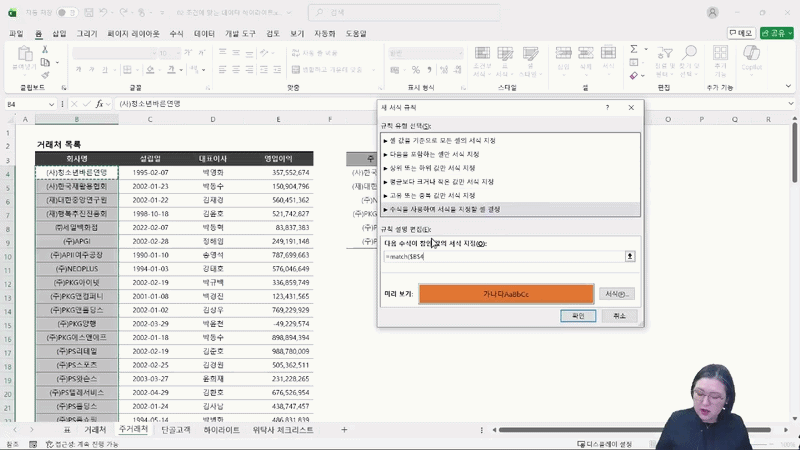Click the collapse range button beside formula field

630,256
